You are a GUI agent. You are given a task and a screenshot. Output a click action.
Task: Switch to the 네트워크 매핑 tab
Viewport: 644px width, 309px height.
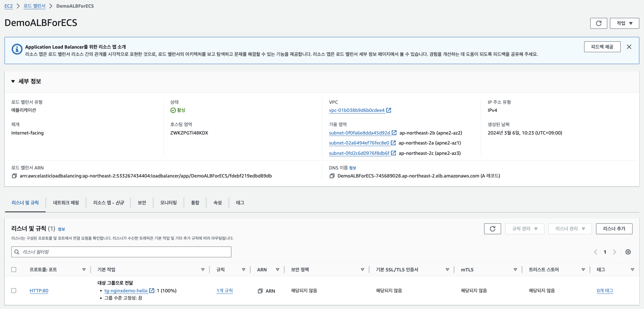pyautogui.click(x=66, y=202)
